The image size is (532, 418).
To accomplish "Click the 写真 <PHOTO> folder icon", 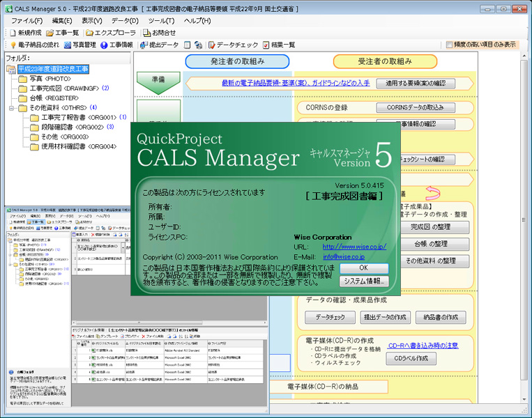I will click(23, 79).
